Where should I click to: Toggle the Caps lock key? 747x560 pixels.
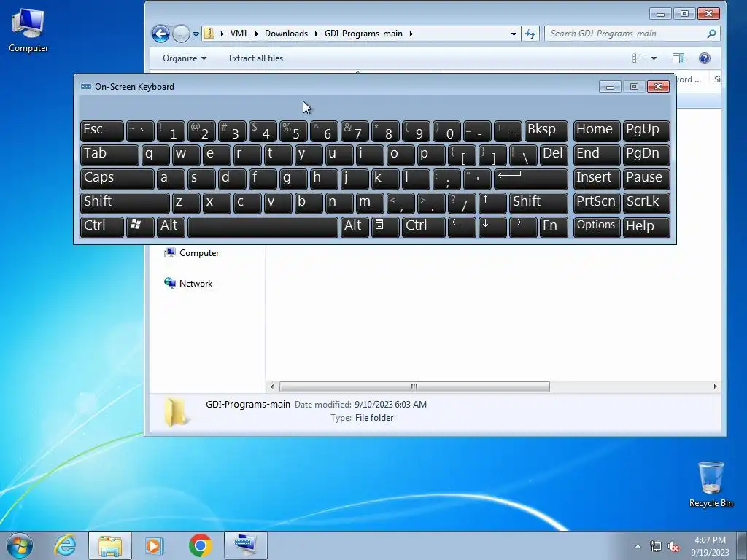(117, 179)
